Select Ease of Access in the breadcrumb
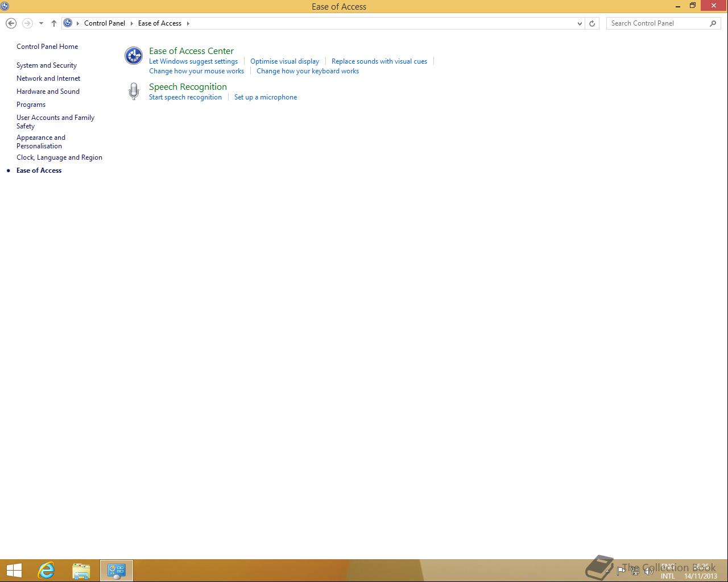728x582 pixels. click(x=160, y=23)
